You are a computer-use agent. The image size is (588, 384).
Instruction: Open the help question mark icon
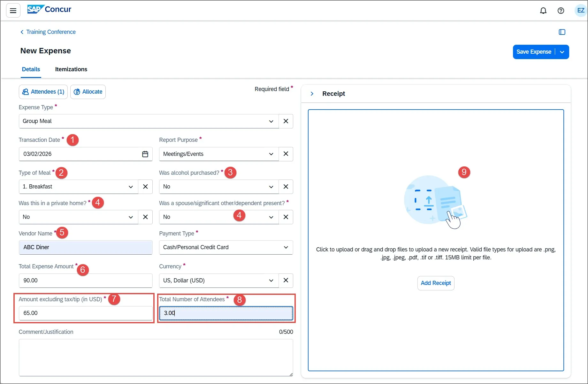(x=561, y=11)
